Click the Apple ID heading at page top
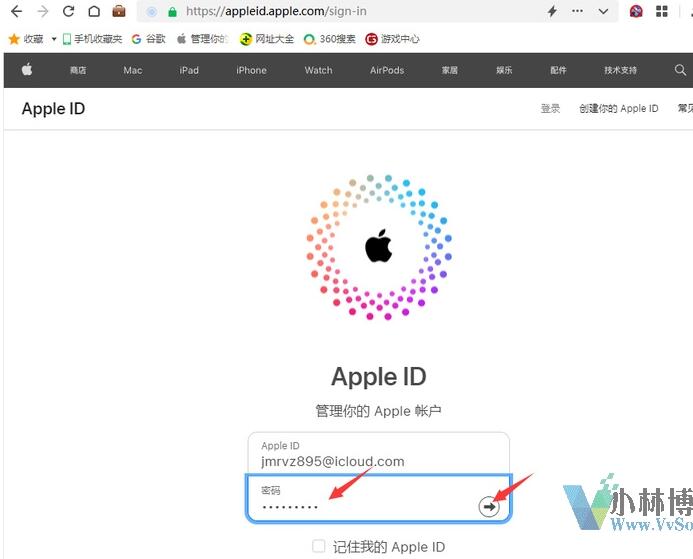Image resolution: width=693 pixels, height=559 pixels. pyautogui.click(x=53, y=109)
